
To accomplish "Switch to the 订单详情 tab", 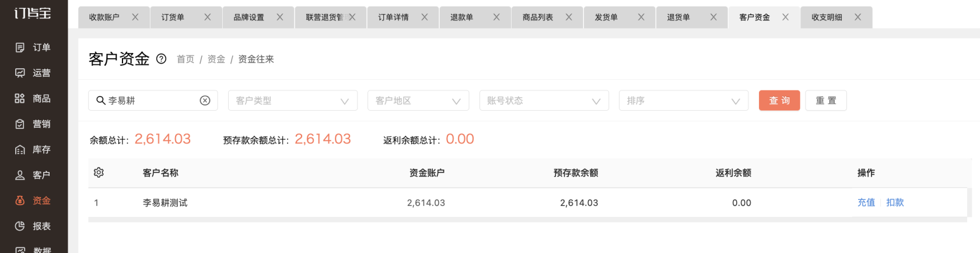I will pyautogui.click(x=394, y=17).
